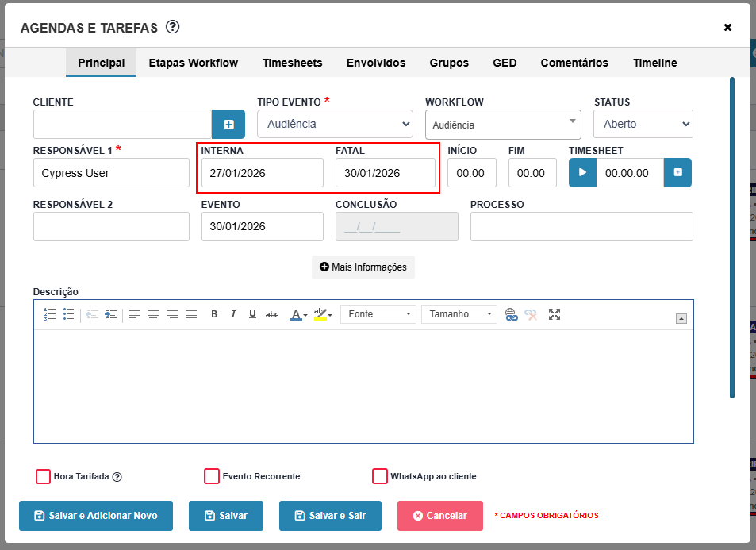Viewport: 756px width, 550px height.
Task: Open the help icon beside Agendas e Tarefas
Action: pos(172,27)
